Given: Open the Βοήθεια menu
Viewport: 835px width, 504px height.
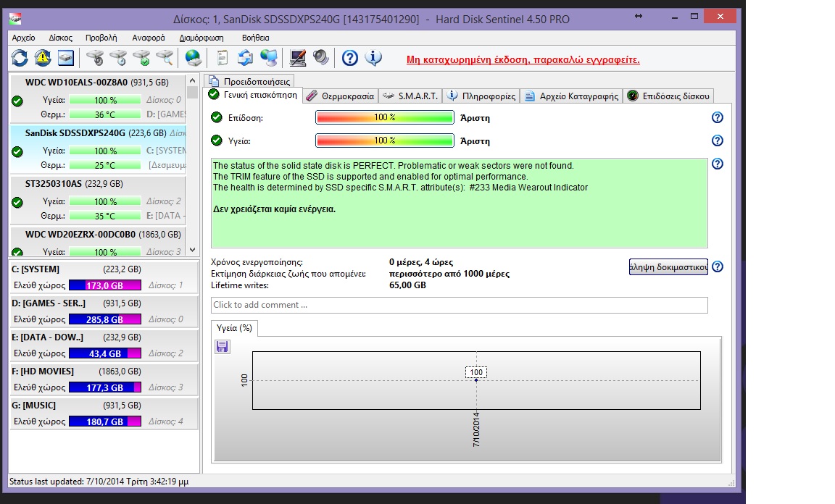Looking at the screenshot, I should [256, 38].
